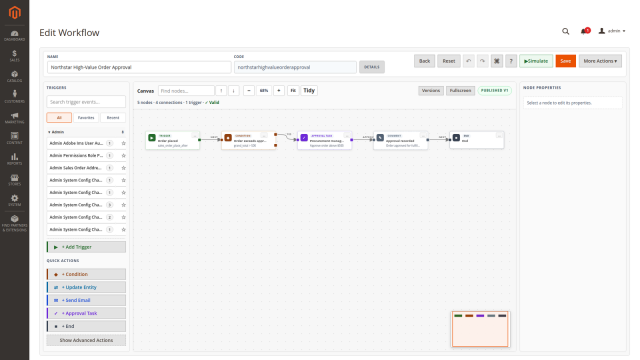Zoom out the canvas with minus
Viewport: 640px width, 360px height.
click(x=249, y=91)
